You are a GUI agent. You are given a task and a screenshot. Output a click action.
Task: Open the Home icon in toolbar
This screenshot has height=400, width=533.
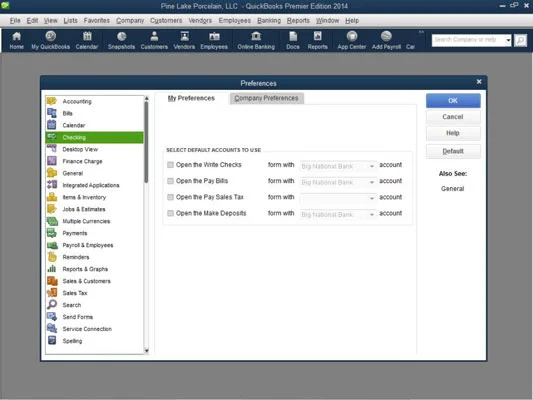coord(16,40)
